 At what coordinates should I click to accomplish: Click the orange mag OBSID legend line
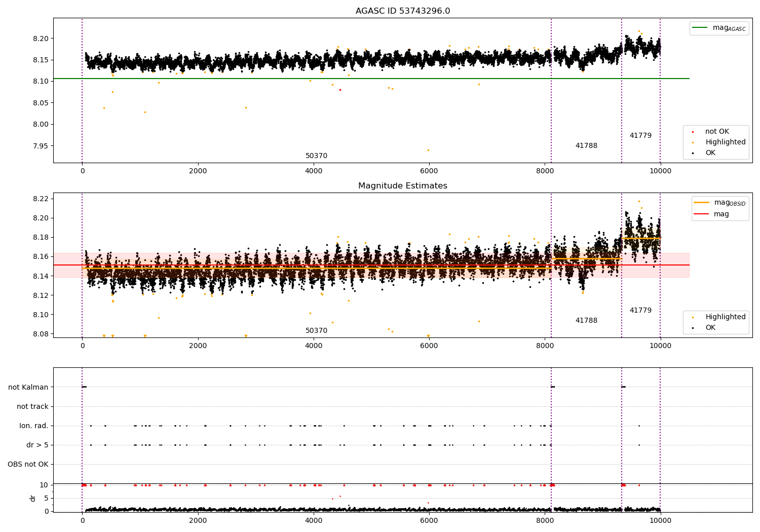702,203
